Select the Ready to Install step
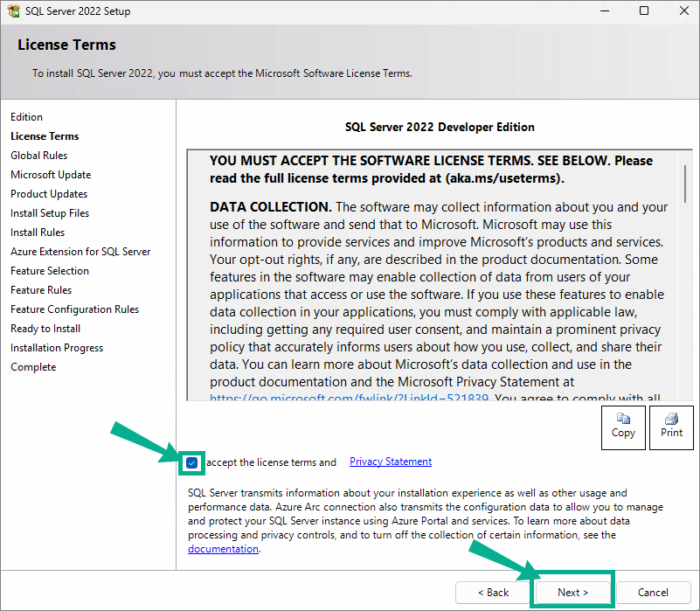Image resolution: width=700 pixels, height=611 pixels. click(45, 329)
